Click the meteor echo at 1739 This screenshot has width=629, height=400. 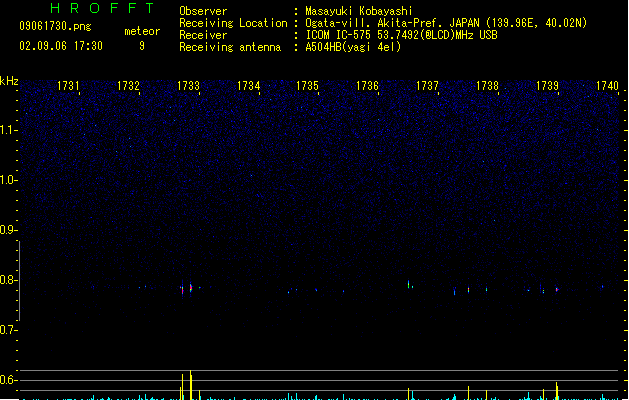[557, 289]
